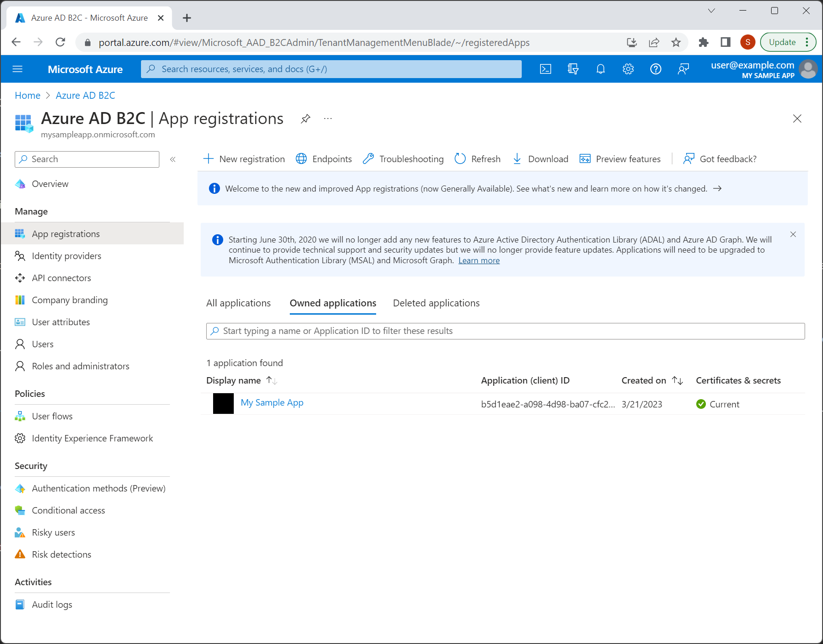Open Directories and subscriptions filter icon
Screen dimensions: 823x644
coord(573,69)
